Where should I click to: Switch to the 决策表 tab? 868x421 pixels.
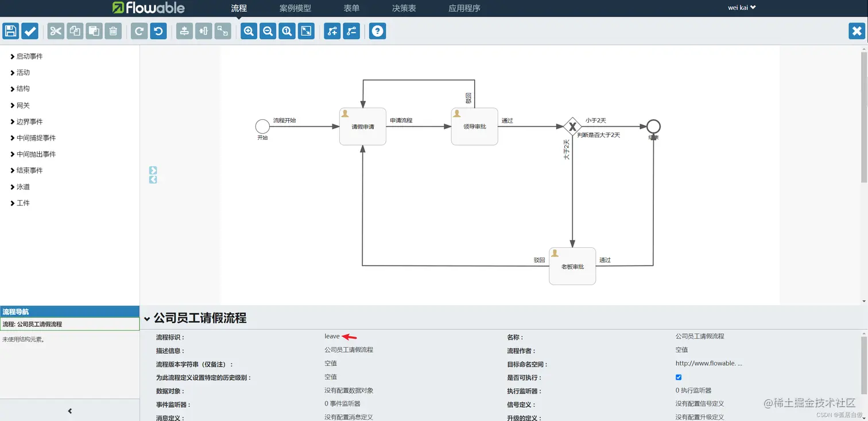(404, 8)
